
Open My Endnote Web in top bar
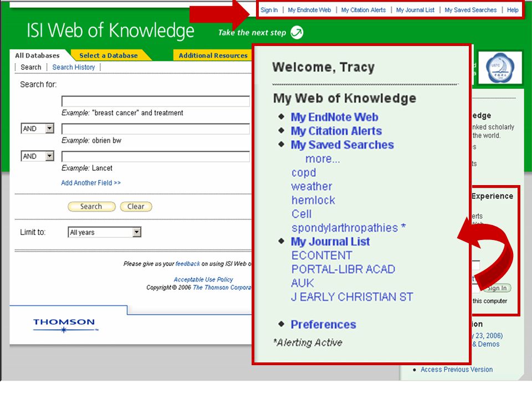click(x=309, y=10)
